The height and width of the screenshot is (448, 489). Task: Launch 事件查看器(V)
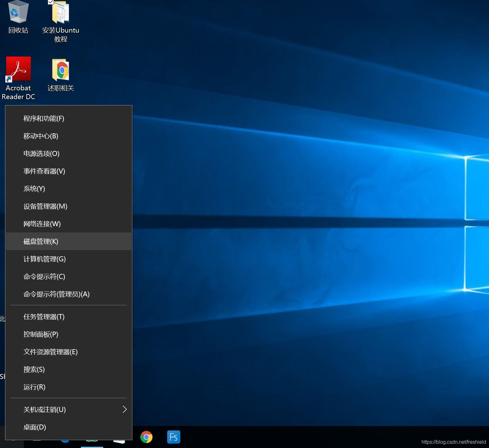click(x=69, y=171)
